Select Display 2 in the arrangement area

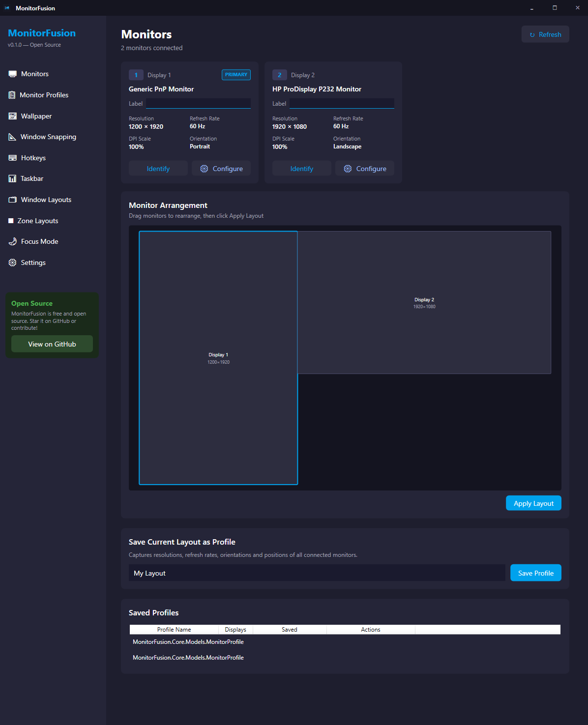(x=424, y=302)
